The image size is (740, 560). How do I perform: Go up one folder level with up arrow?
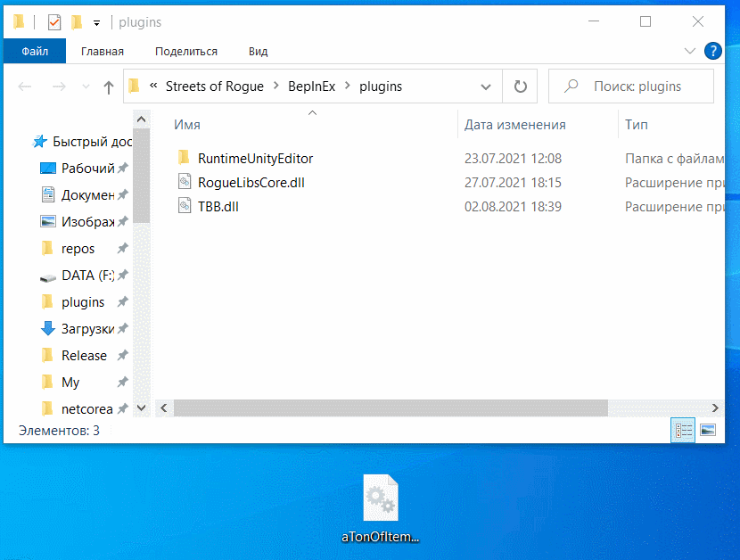[x=109, y=86]
